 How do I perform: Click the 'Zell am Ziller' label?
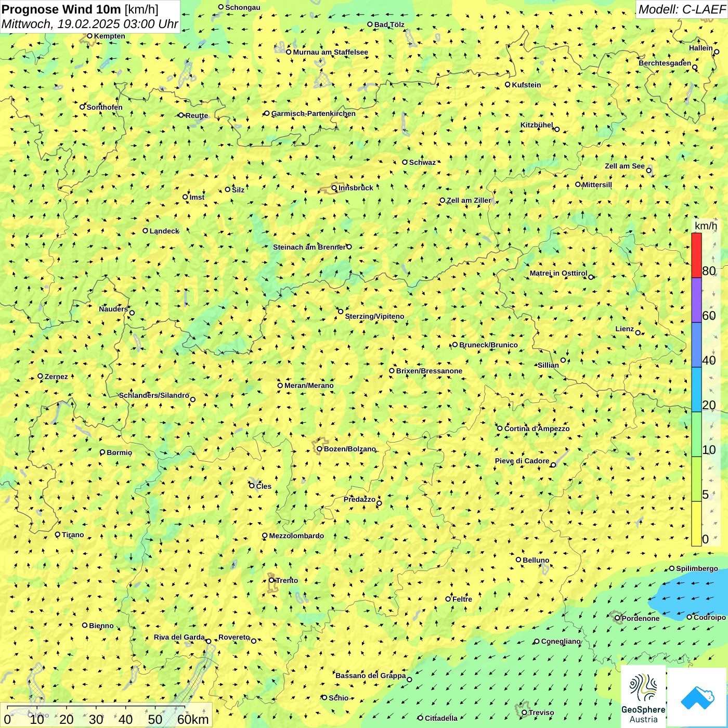(x=469, y=200)
